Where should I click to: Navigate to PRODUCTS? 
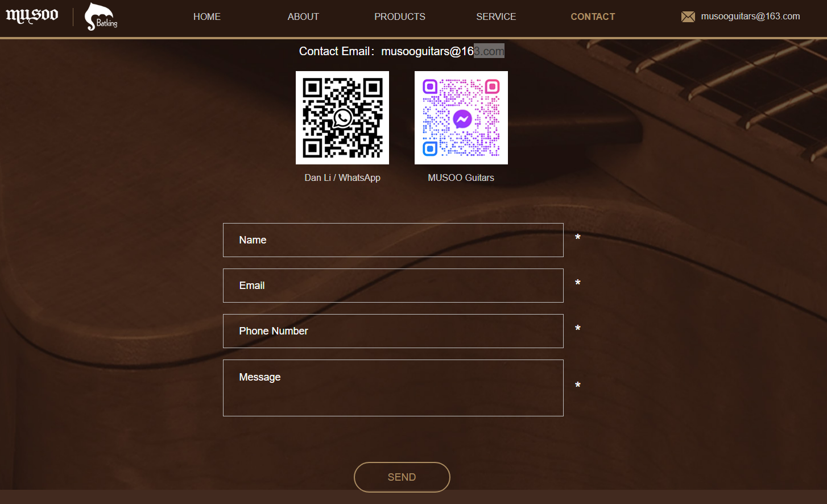click(400, 17)
